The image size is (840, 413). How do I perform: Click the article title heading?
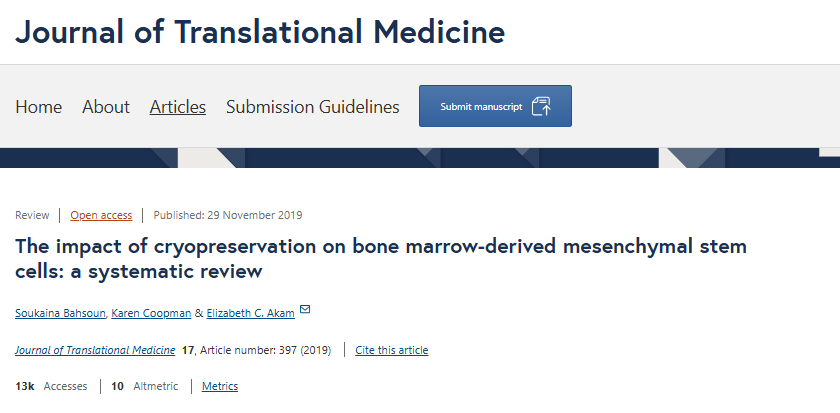(380, 259)
